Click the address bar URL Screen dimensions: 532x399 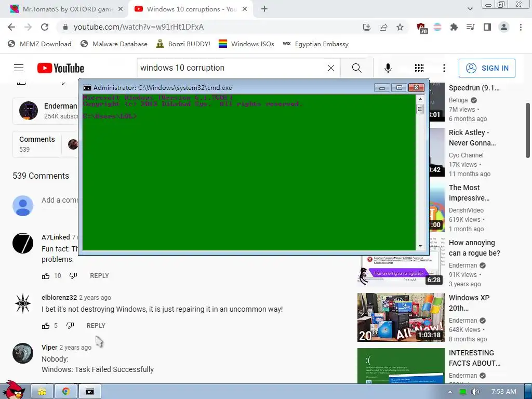(138, 27)
